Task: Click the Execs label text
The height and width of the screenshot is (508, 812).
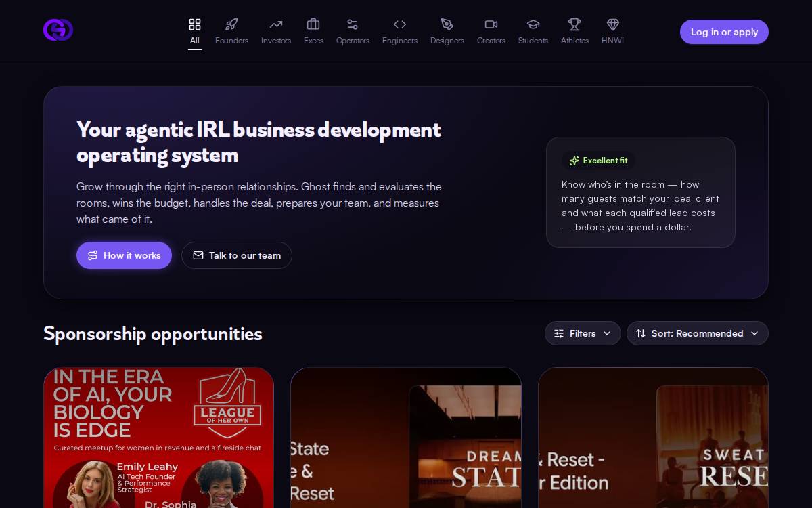Action: tap(313, 41)
